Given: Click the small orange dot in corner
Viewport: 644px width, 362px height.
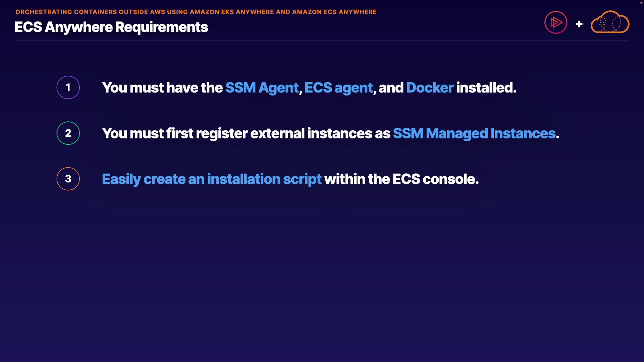Looking at the screenshot, I should 641,3.
